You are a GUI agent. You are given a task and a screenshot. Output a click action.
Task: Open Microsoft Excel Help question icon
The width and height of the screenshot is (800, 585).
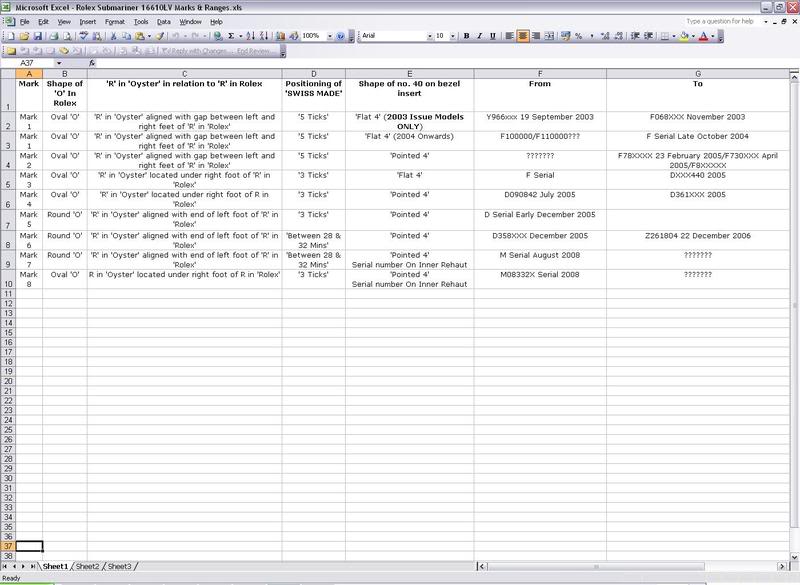341,36
